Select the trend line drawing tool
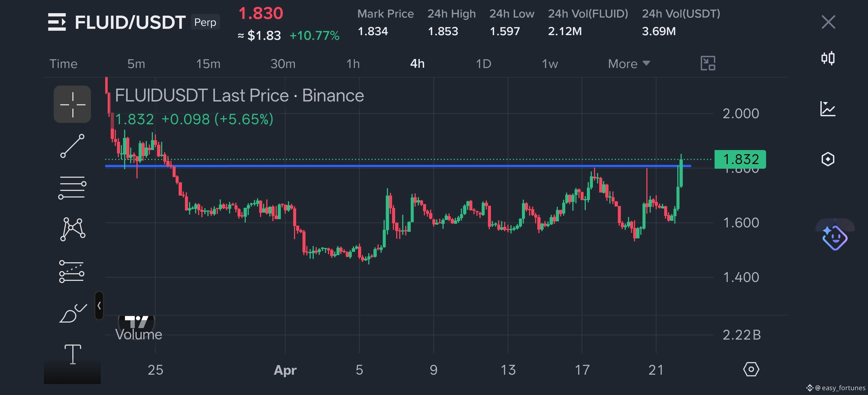This screenshot has width=868, height=395. [x=72, y=146]
